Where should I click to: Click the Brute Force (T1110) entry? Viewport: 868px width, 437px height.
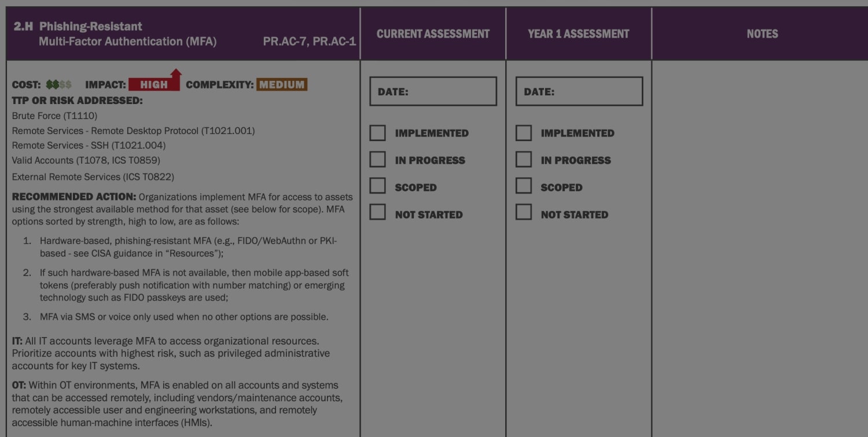tap(54, 116)
